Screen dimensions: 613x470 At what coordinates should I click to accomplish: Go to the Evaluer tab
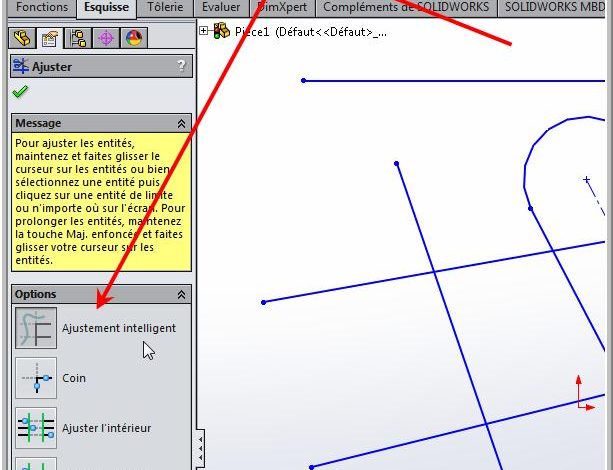[x=221, y=8]
